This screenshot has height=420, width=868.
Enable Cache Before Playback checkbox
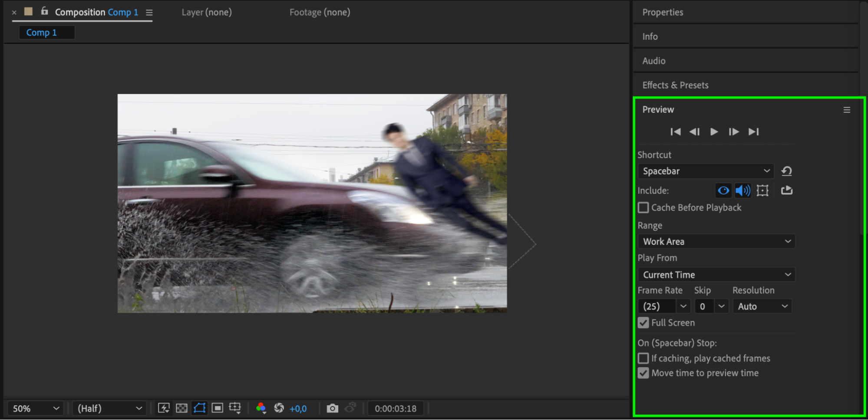643,207
